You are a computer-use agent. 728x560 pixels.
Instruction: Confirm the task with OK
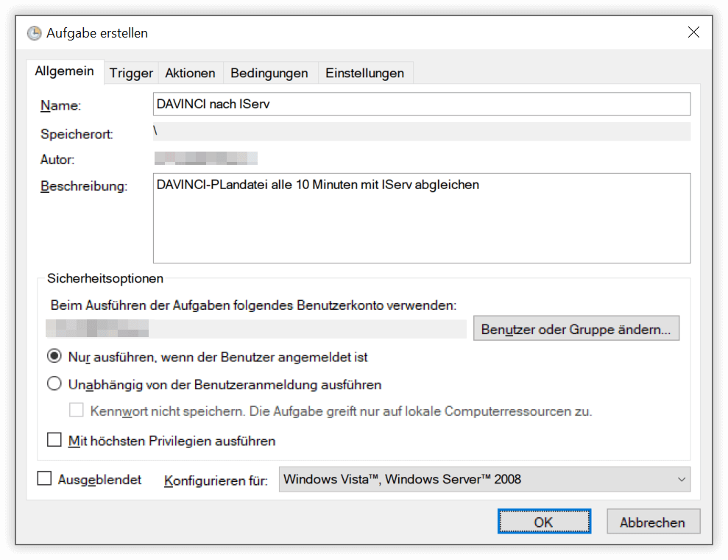pyautogui.click(x=544, y=521)
